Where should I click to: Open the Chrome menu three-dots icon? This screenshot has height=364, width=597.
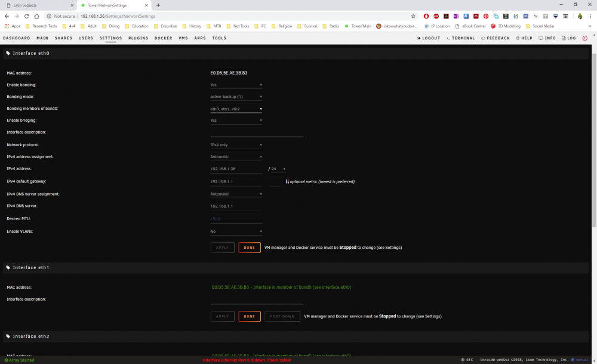pos(590,16)
